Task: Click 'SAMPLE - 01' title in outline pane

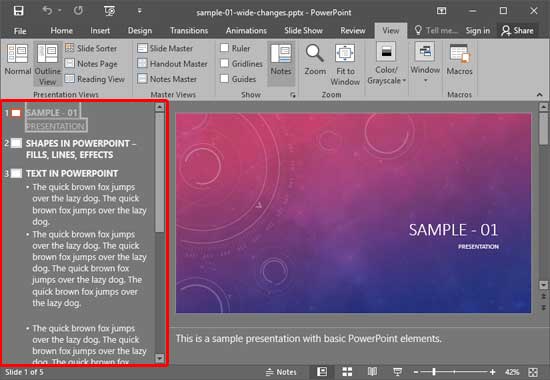Action: 52,113
